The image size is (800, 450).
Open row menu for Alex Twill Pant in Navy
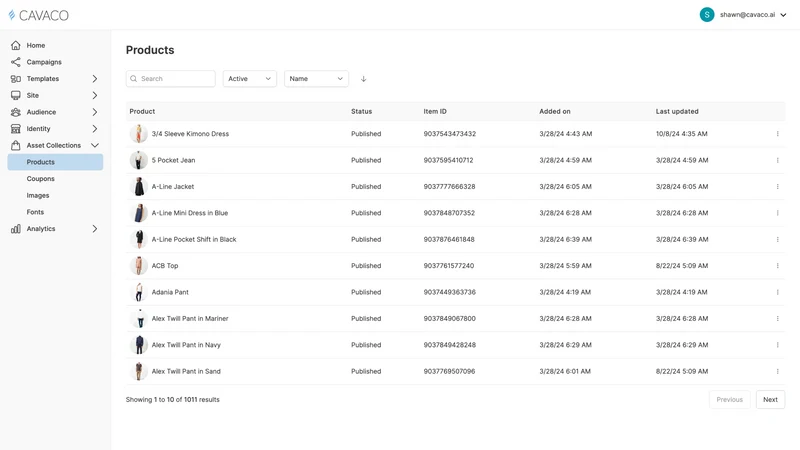coord(778,345)
